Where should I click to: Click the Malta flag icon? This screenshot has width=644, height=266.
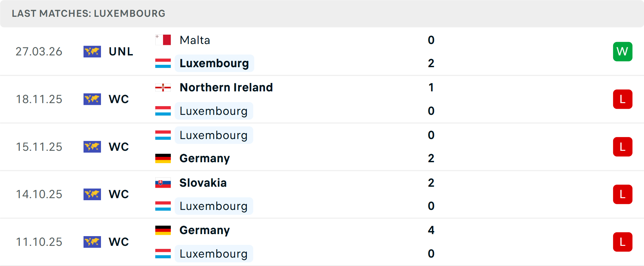163,40
